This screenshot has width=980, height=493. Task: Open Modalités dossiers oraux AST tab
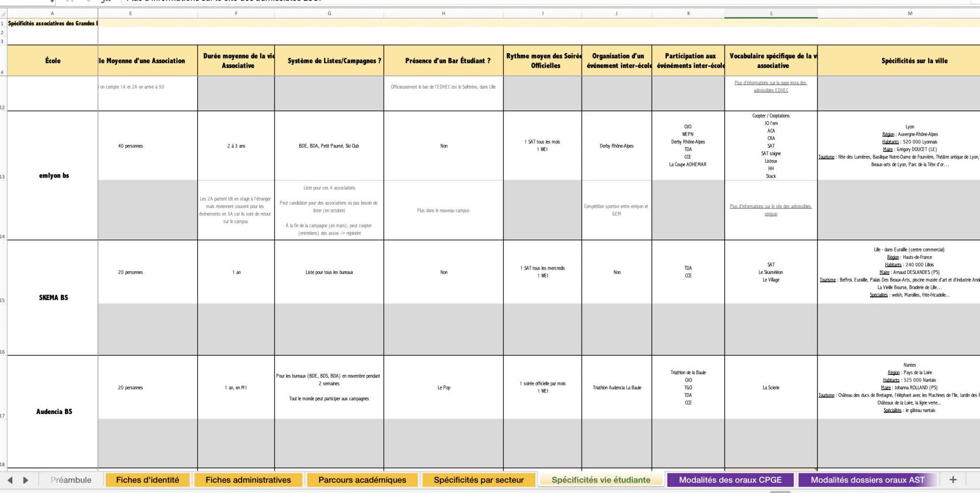[x=868, y=480]
